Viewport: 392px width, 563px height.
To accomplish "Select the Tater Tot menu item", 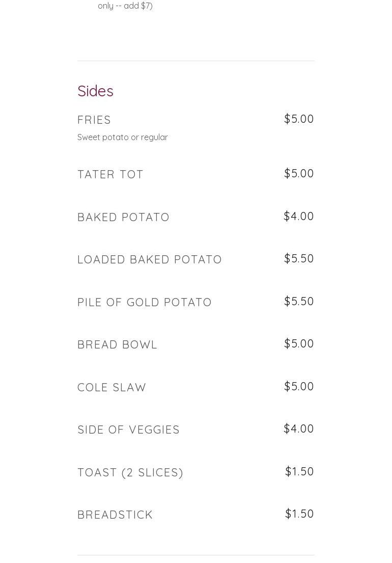I will click(x=110, y=174).
